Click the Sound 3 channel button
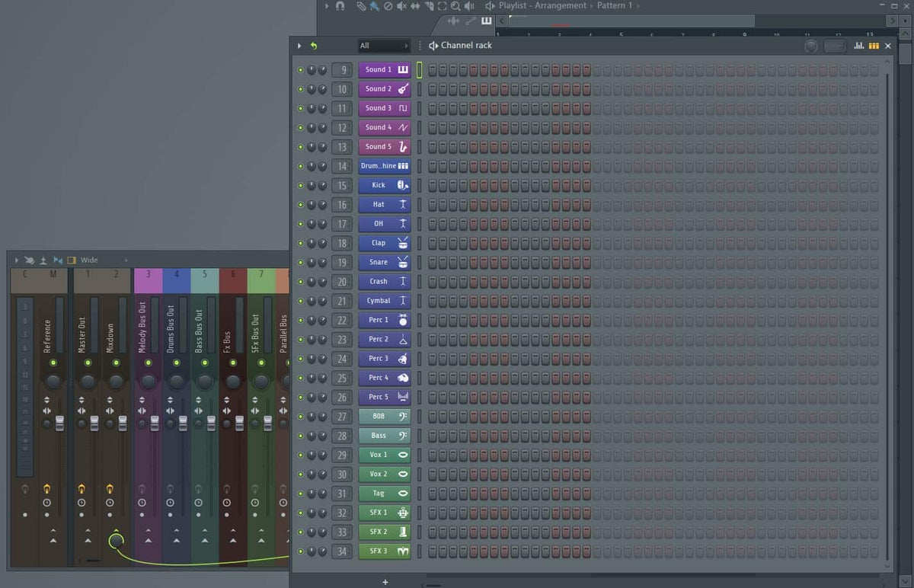The width and height of the screenshot is (914, 588). click(x=381, y=108)
